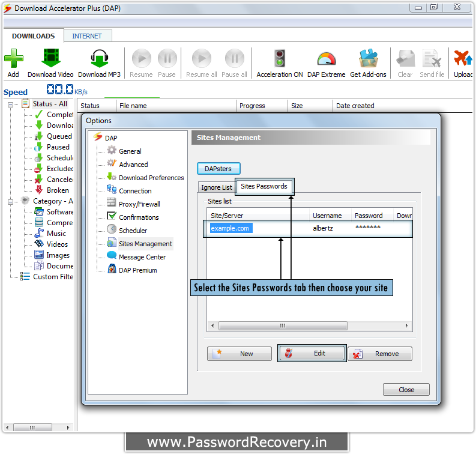
Task: Click the Clear toolbar icon
Action: pyautogui.click(x=405, y=59)
